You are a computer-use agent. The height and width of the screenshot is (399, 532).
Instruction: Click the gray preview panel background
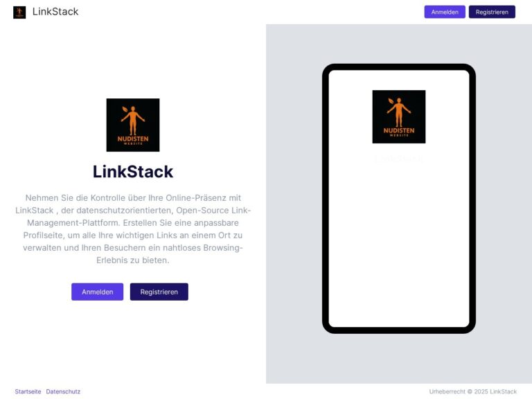coord(294,204)
